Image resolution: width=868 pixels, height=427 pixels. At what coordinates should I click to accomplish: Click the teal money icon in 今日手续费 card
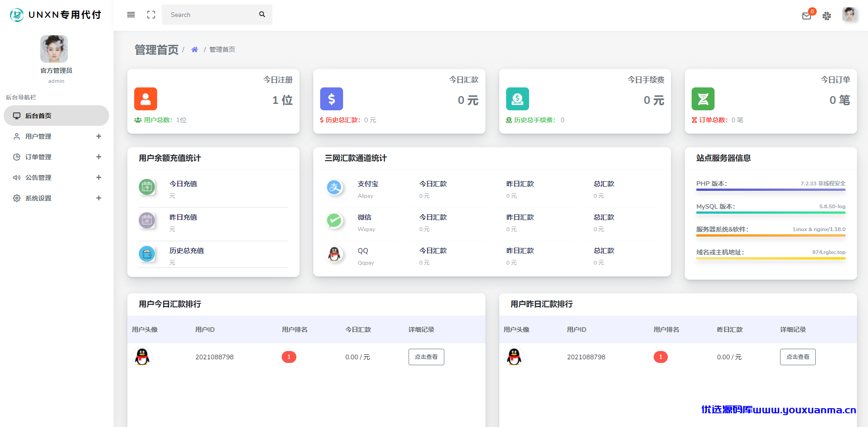(518, 99)
